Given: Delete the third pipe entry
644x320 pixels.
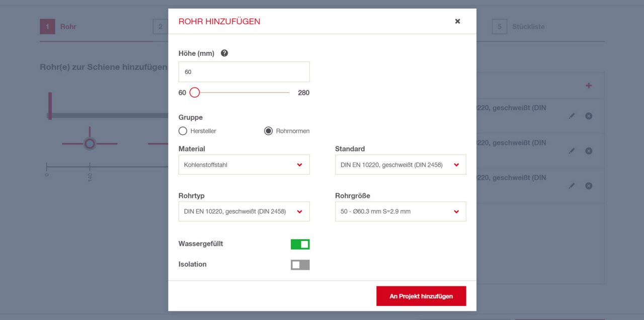Looking at the screenshot, I should (588, 186).
